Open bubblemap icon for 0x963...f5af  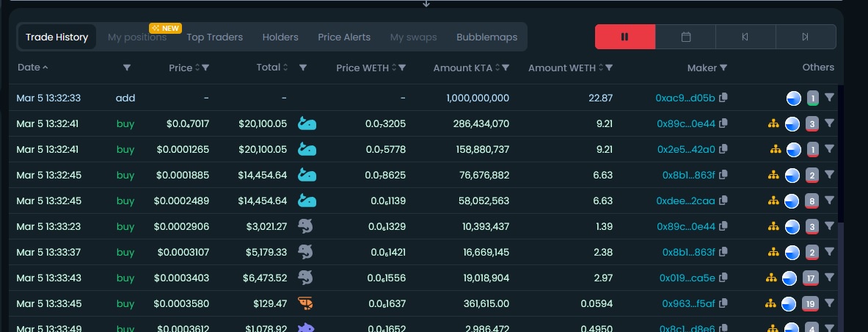(770, 303)
